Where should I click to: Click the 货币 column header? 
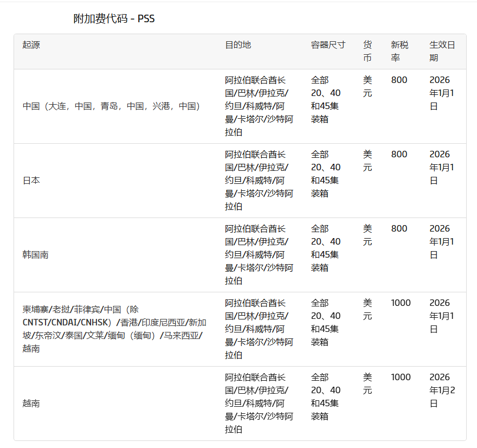click(366, 52)
